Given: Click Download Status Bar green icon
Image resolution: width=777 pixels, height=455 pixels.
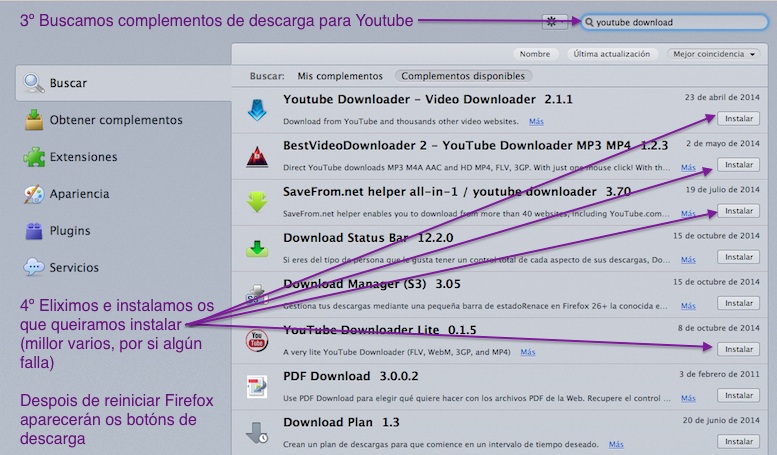Looking at the screenshot, I should coord(257,248).
